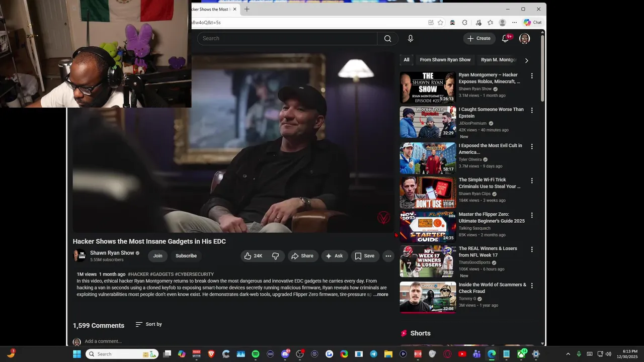Open Discord from the taskbar
The image size is (644, 362).
click(x=285, y=354)
